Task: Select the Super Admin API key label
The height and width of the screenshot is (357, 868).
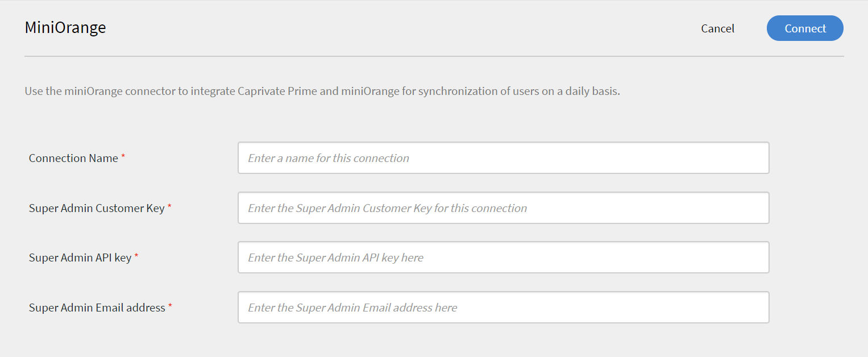Action: pos(80,258)
